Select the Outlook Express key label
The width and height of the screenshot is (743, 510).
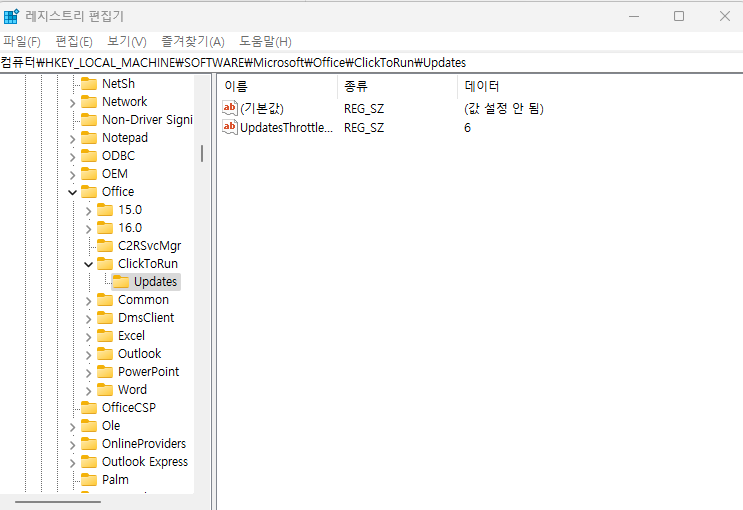(x=145, y=462)
